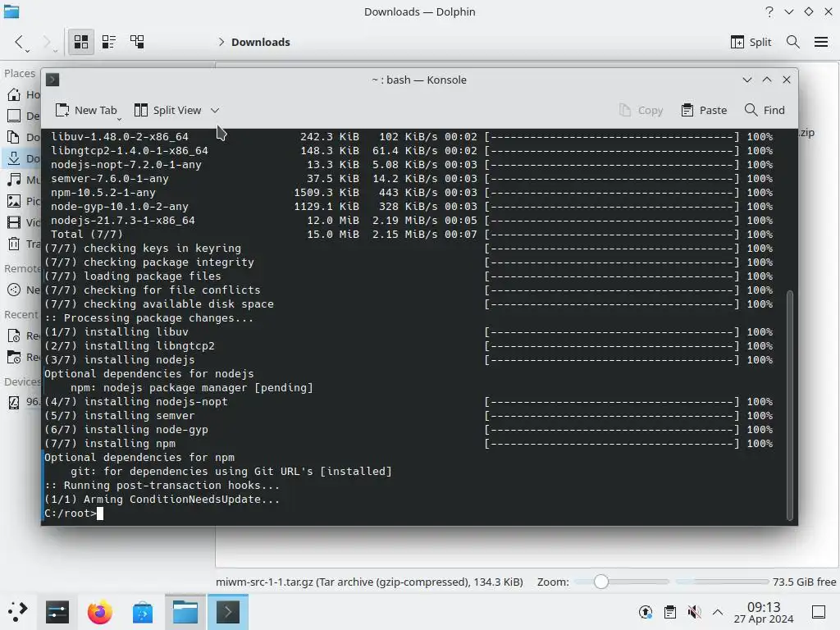This screenshot has width=840, height=630.
Task: Open the KDE application launcher
Action: pyautogui.click(x=17, y=612)
